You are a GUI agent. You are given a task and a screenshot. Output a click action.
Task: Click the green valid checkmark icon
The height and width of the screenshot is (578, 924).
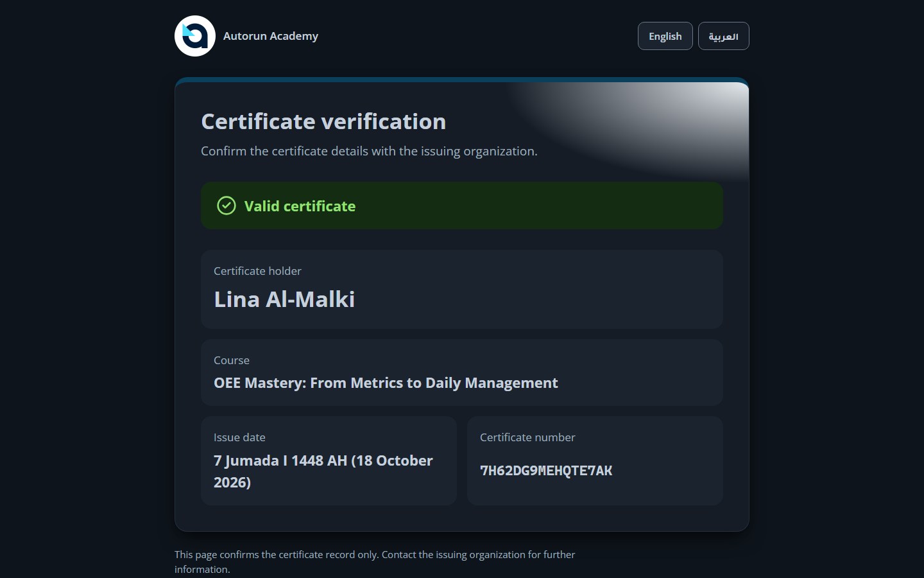(227, 206)
